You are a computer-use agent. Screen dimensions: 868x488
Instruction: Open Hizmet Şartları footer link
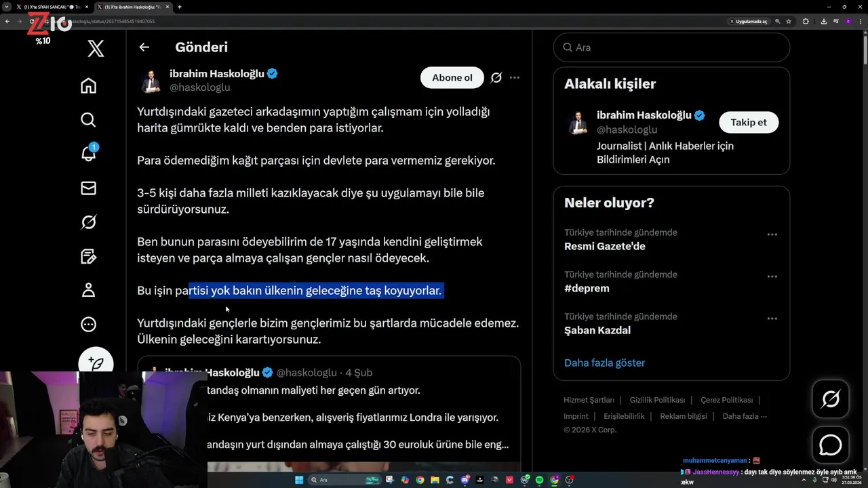tap(589, 400)
